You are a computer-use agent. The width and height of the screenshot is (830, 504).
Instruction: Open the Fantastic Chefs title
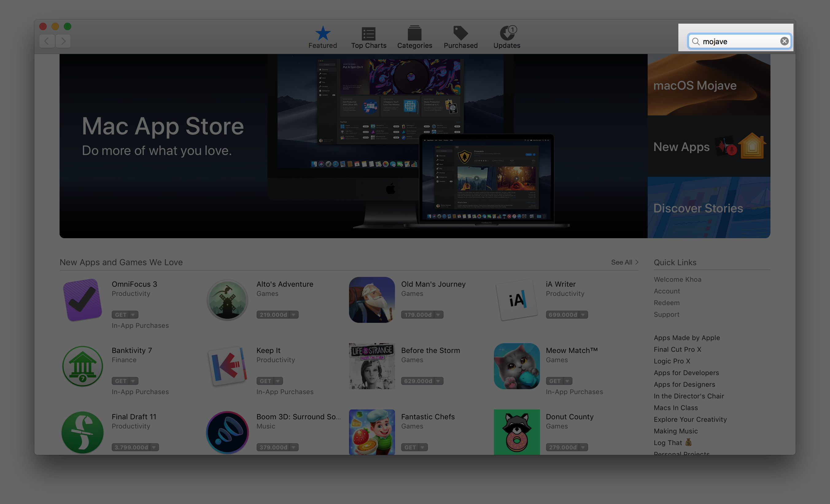pyautogui.click(x=428, y=417)
